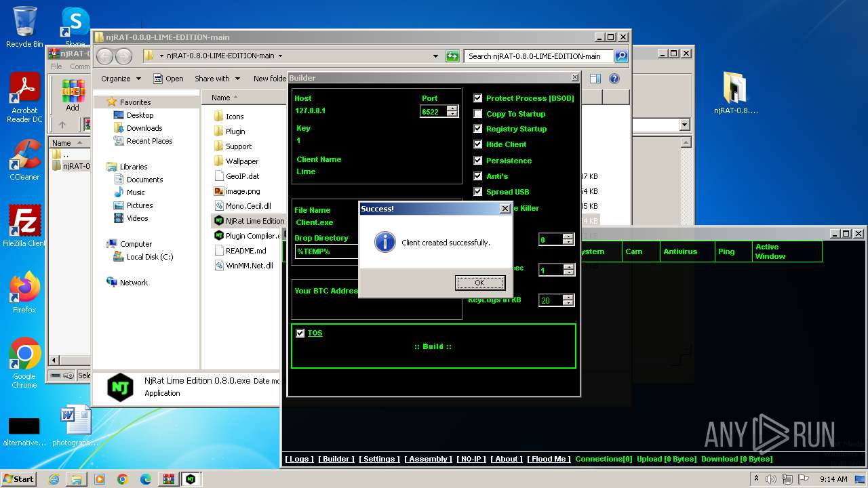This screenshot has height=488, width=868.
Task: Close the Success dialog with X
Action: (x=505, y=209)
